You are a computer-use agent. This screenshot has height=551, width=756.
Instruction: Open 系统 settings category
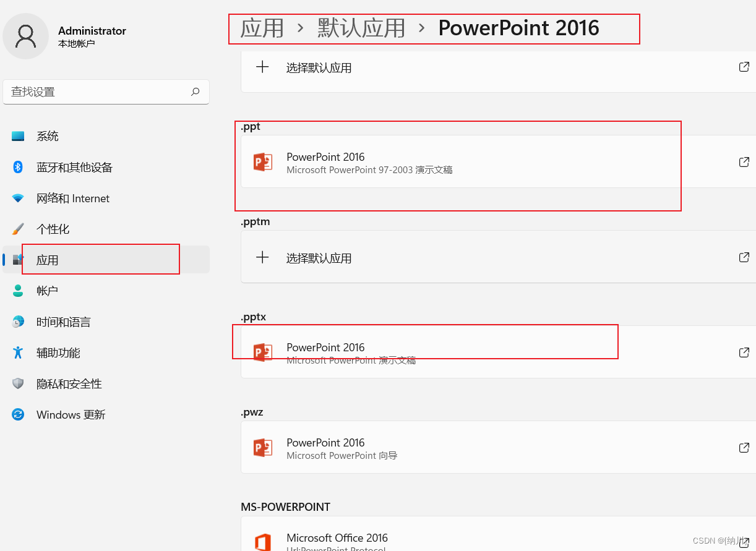pyautogui.click(x=106, y=136)
